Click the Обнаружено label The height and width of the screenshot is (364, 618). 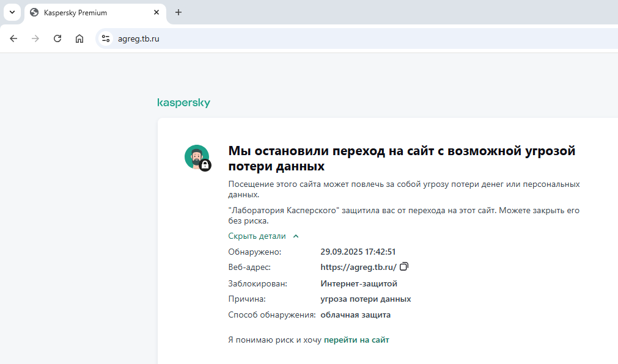[255, 252]
